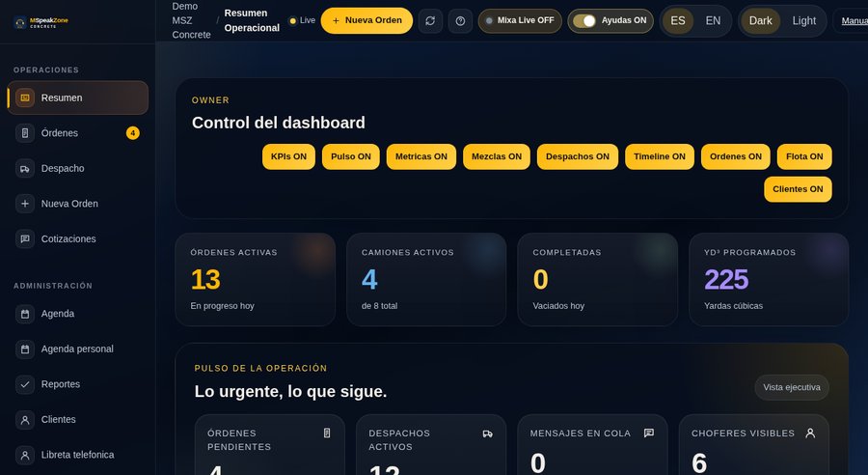Screen dimensions: 868x475
Task: Click the "Control del dashboard" heading
Action: coord(279,123)
